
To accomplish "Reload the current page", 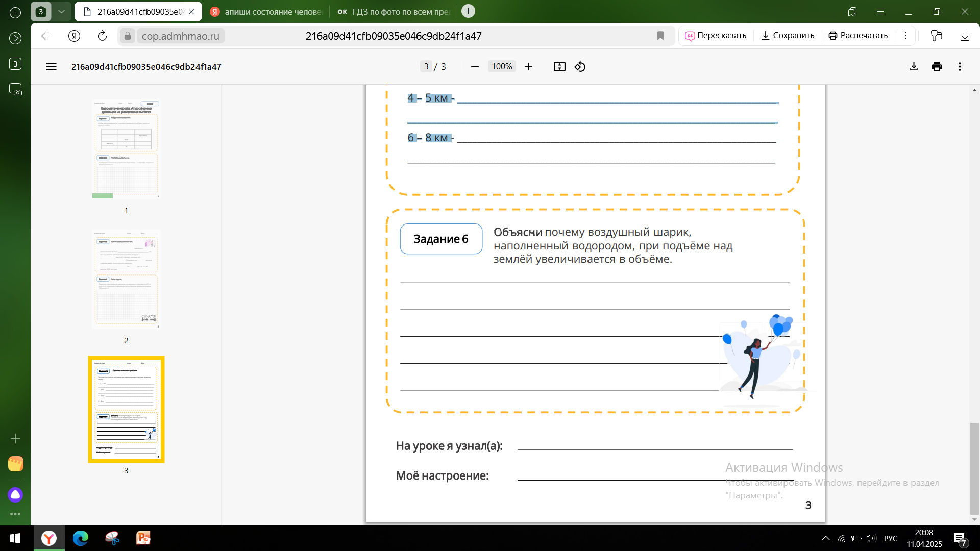I will [102, 36].
